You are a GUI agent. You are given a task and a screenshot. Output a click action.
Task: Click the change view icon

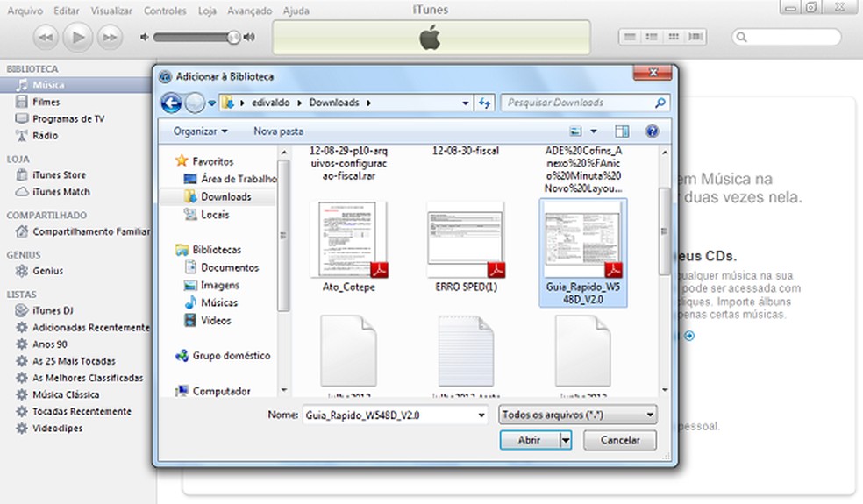click(575, 131)
